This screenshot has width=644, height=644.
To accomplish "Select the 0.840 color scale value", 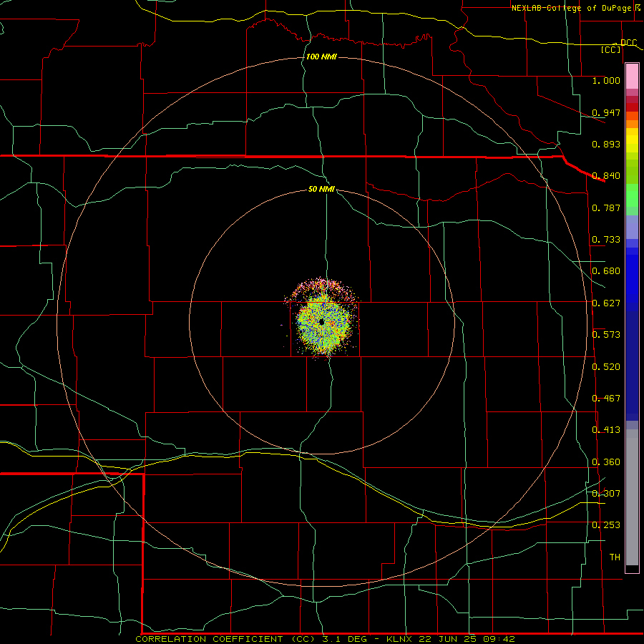I will pos(606,176).
